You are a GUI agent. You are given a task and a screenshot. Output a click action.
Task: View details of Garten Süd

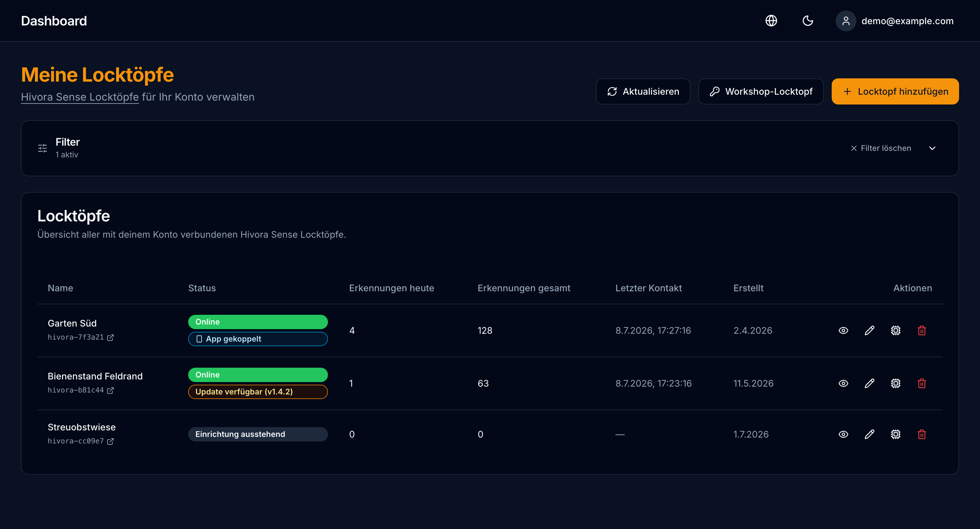[x=843, y=330]
